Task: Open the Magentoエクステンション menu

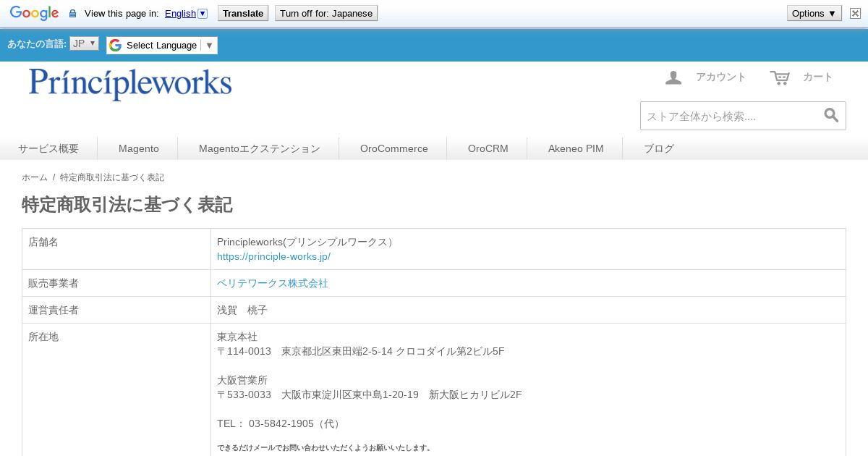Action: (260, 148)
